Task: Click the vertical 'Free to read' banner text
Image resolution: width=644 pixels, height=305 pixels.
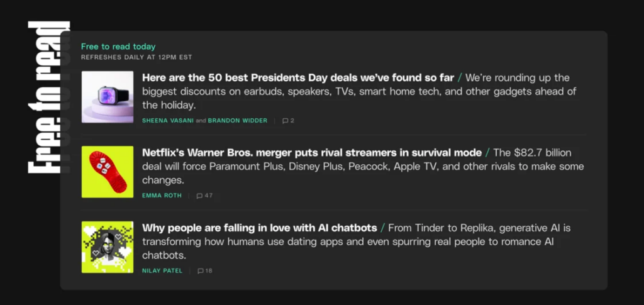Action: pos(48,97)
